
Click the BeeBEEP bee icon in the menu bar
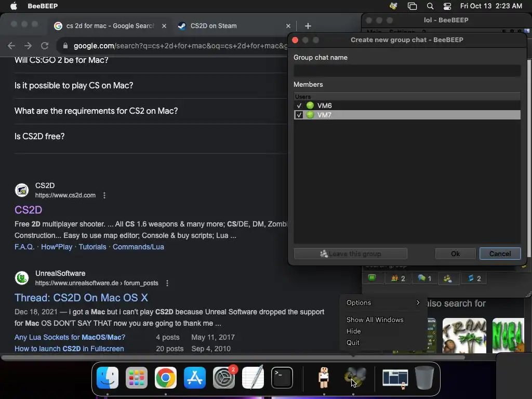coord(393,6)
